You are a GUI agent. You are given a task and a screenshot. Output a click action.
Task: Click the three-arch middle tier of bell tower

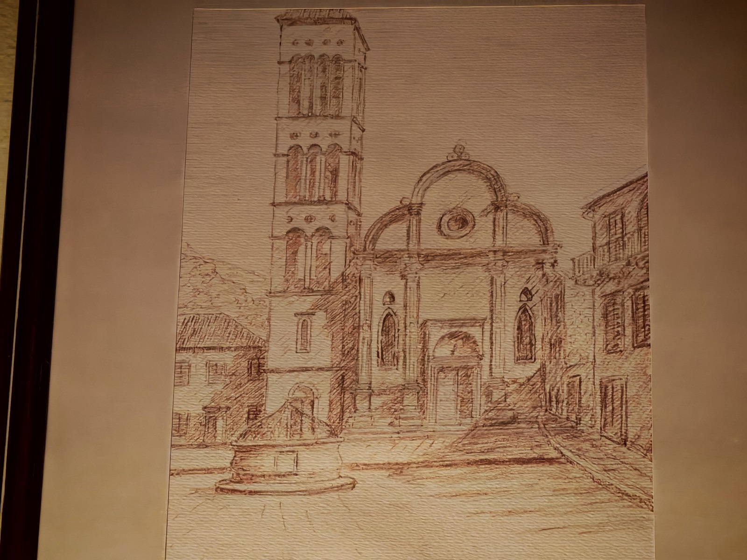pos(313,172)
